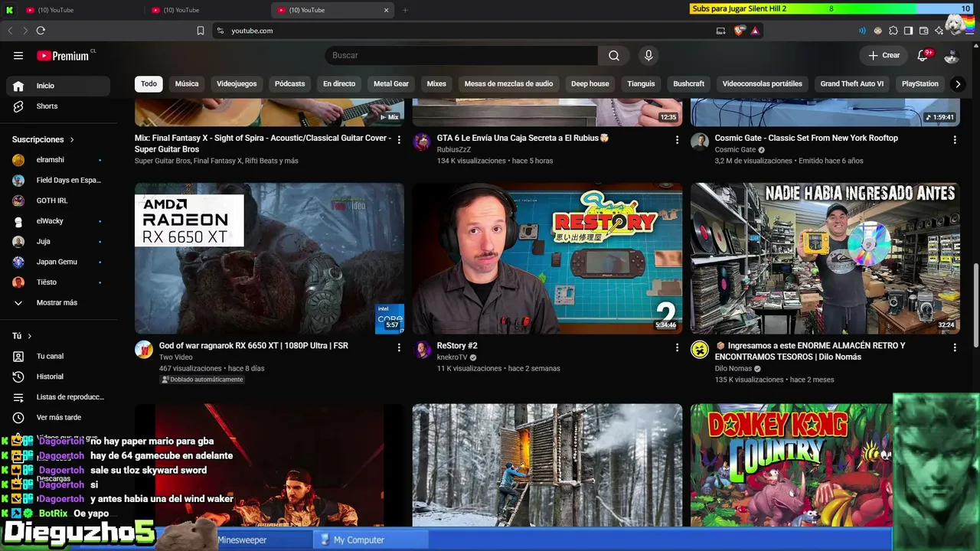This screenshot has width=980, height=551.
Task: Select the Música filter chip
Action: (187, 84)
